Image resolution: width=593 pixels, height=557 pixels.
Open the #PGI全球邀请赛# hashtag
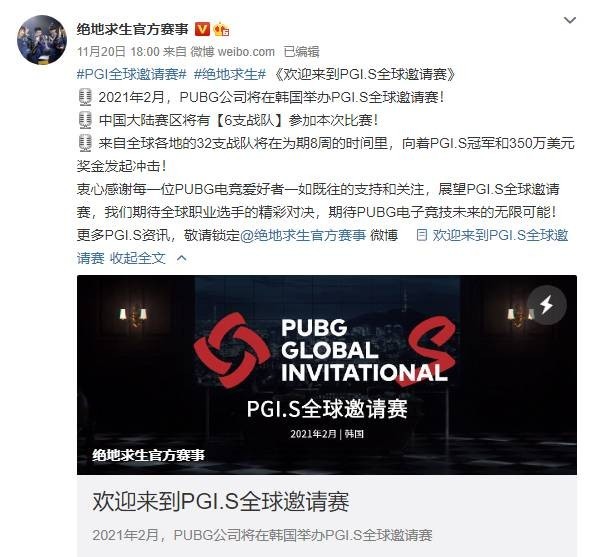[132, 74]
